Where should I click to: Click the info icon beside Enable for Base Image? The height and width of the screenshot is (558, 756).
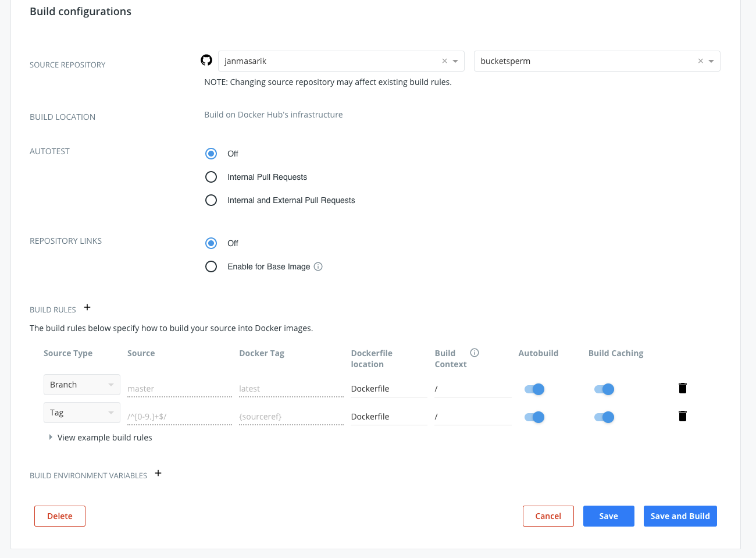[x=318, y=266]
